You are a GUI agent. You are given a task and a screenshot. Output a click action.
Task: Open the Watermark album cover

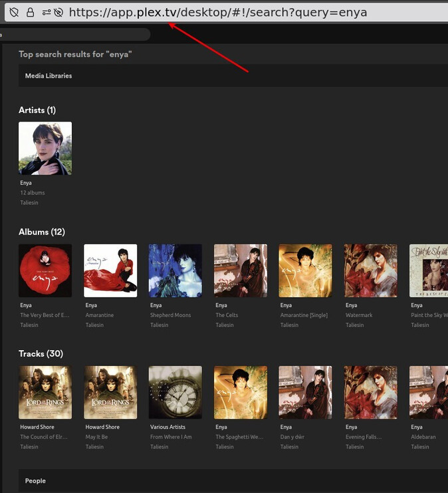click(371, 270)
